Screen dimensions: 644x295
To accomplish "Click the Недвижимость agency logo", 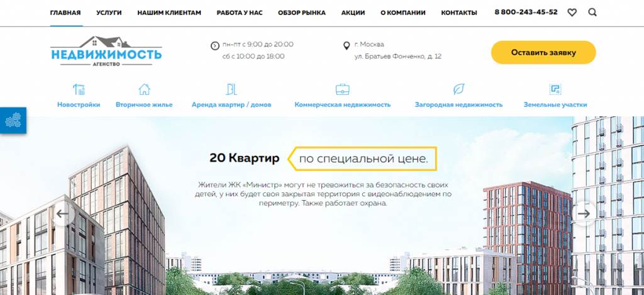I will (106, 53).
